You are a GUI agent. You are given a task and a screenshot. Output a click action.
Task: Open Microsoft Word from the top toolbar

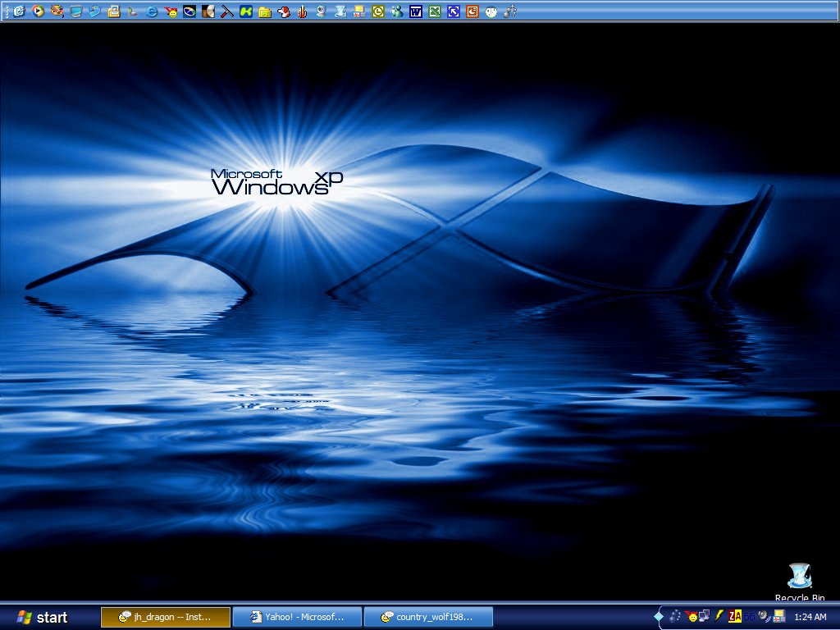[416, 11]
